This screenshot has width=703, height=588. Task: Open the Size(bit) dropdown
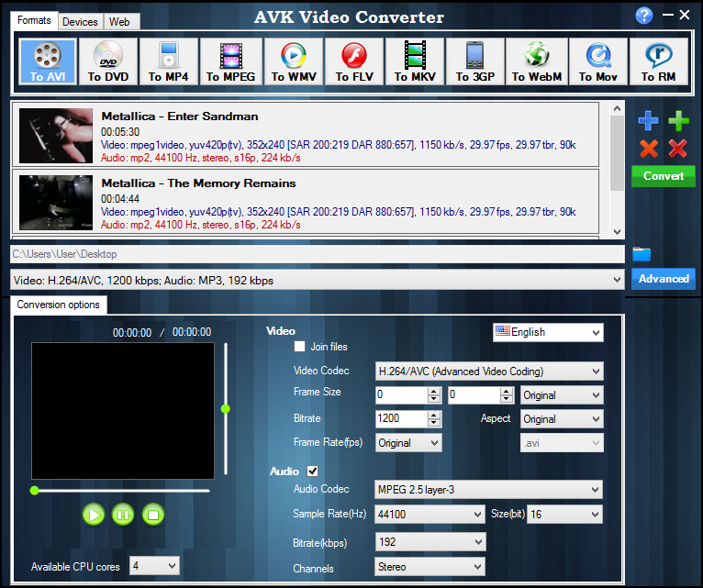565,514
